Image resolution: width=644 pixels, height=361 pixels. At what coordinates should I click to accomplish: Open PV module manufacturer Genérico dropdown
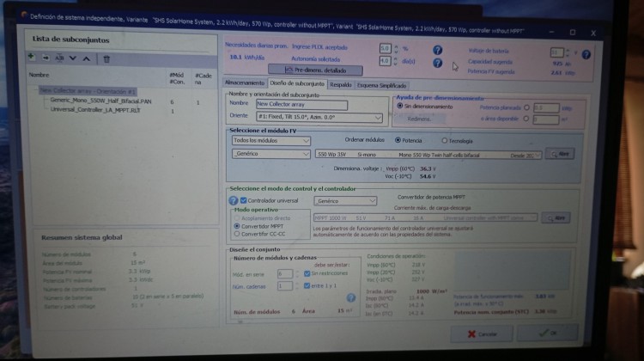(x=271, y=154)
